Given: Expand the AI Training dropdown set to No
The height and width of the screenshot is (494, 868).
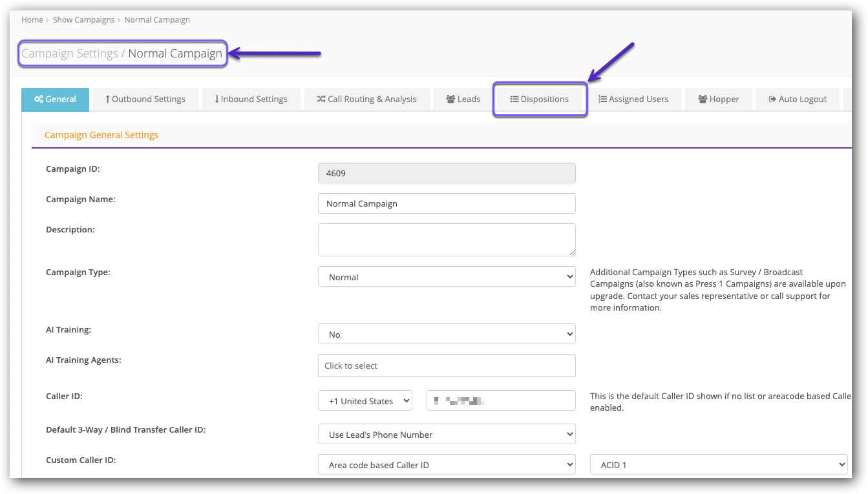Looking at the screenshot, I should (446, 333).
